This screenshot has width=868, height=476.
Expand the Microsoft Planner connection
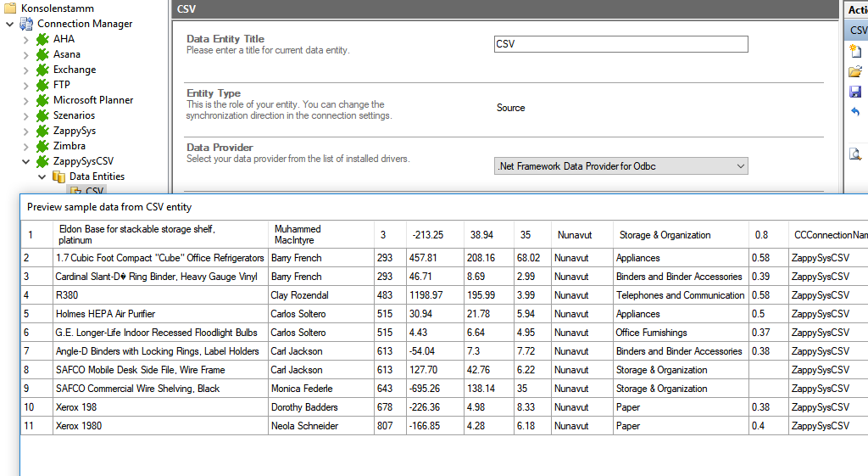pyautogui.click(x=25, y=100)
